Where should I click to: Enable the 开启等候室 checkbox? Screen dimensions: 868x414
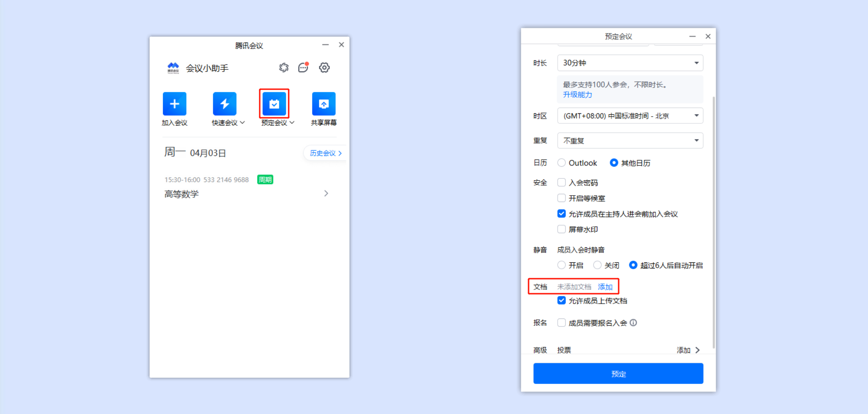click(x=561, y=198)
